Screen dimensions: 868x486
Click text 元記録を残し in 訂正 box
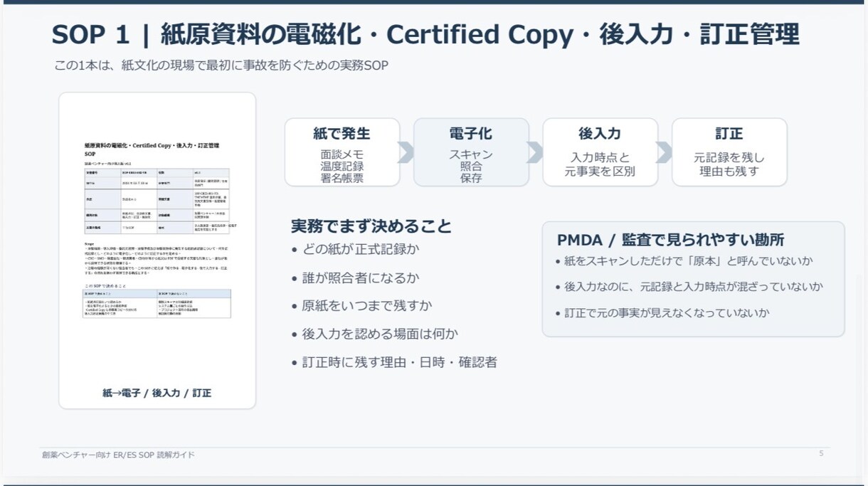pyautogui.click(x=729, y=158)
